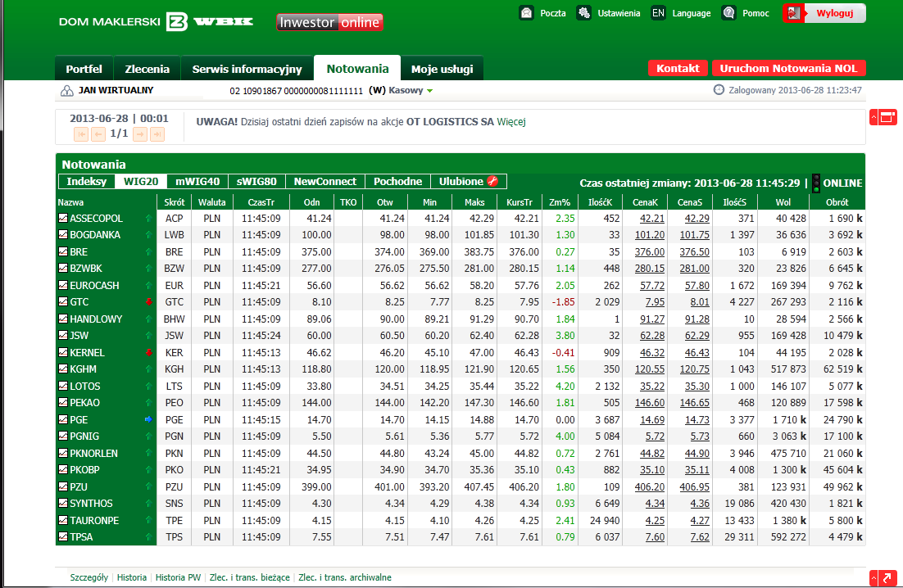Image resolution: width=903 pixels, height=588 pixels.
Task: Click the green up arrow for ASSECOPOL
Action: pos(148,219)
